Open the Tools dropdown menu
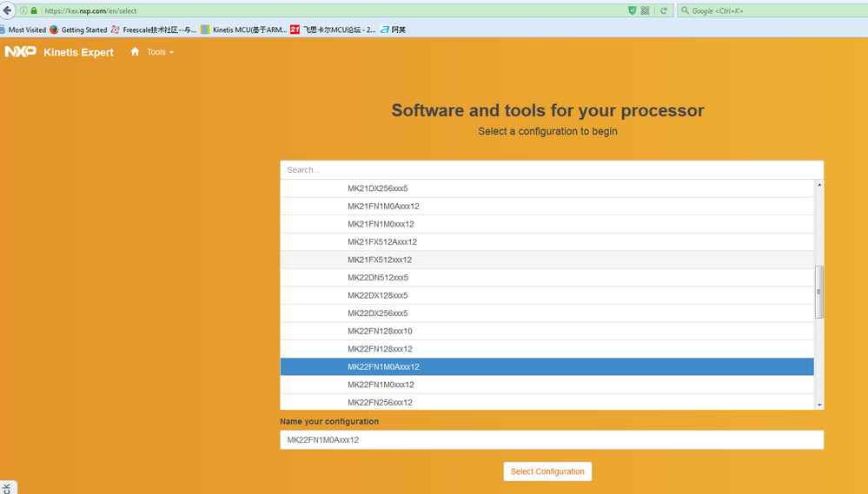Screen dimensions: 868x494 click(x=160, y=52)
